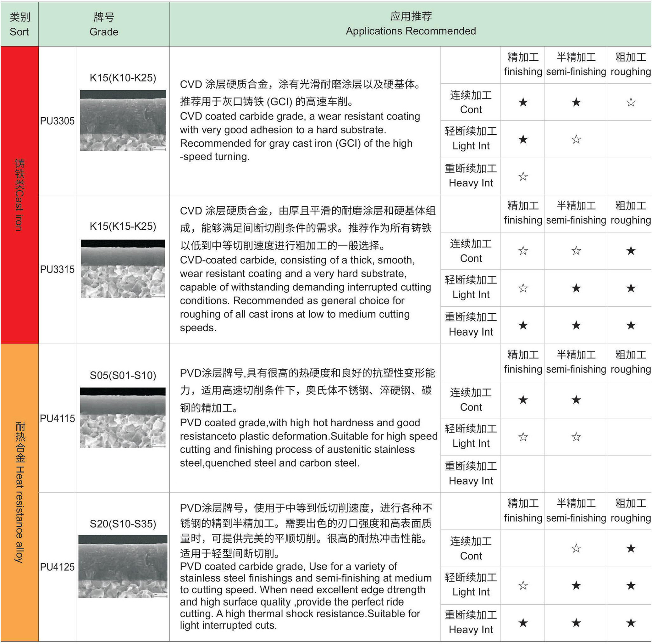The height and width of the screenshot is (644, 652).
Task: Click the PU3305 Heavy Int finishing hollow star
Action: coord(523,176)
